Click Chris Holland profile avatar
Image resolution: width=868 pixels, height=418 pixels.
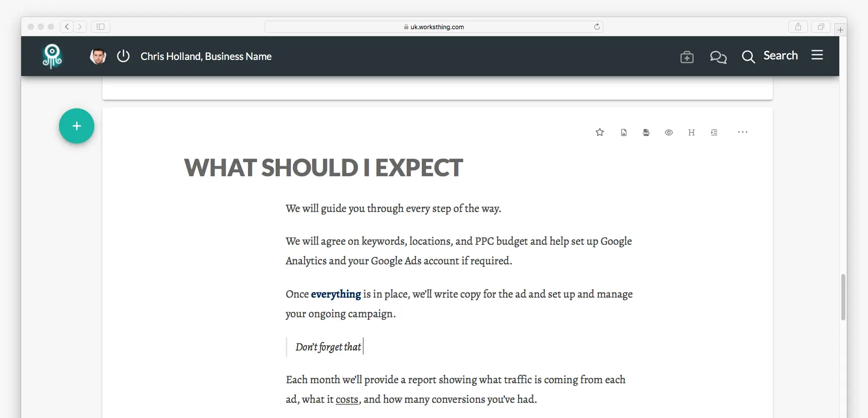click(98, 56)
